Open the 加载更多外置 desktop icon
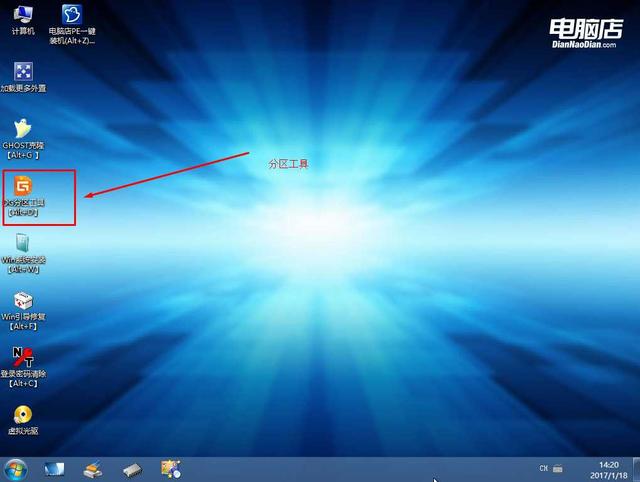This screenshot has width=640, height=482. click(23, 77)
